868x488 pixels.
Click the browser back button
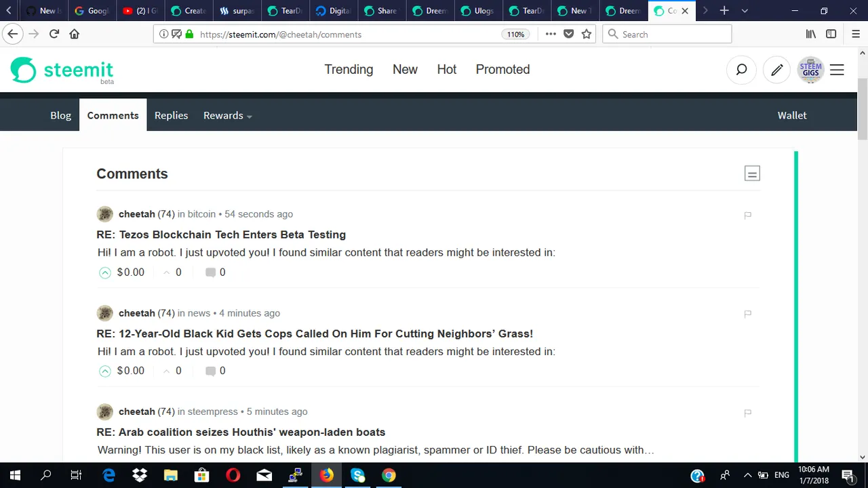point(13,34)
